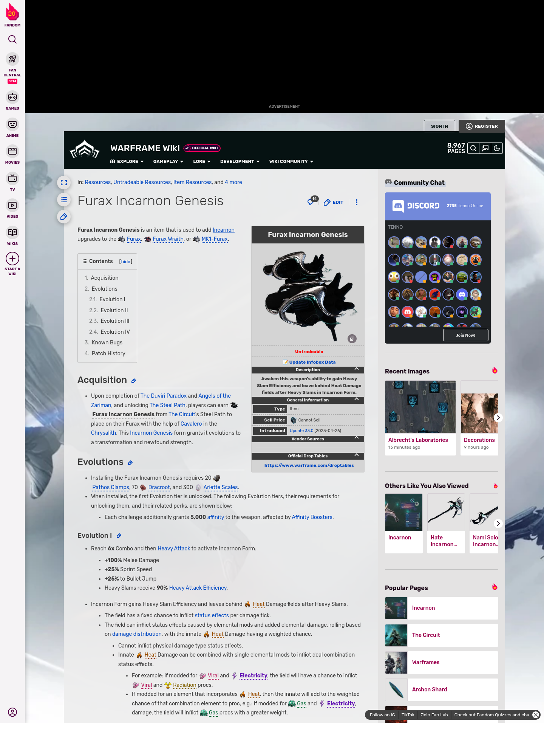Click the Register button
The width and height of the screenshot is (544, 756).
pyautogui.click(x=482, y=126)
